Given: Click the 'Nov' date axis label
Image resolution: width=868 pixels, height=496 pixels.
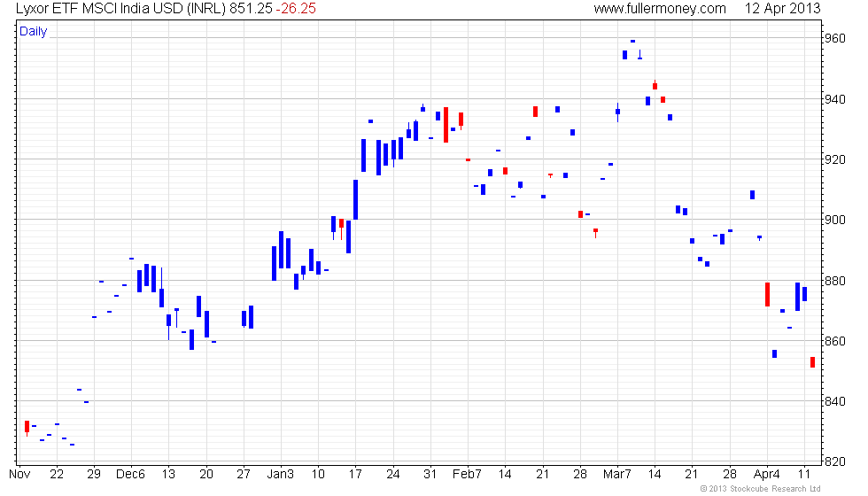Looking at the screenshot, I should (19, 475).
